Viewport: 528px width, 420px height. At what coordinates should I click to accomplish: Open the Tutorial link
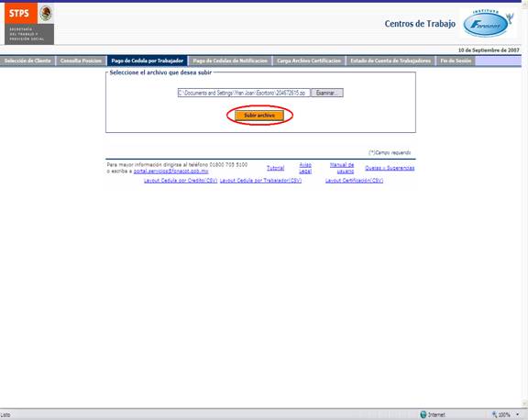pos(275,168)
